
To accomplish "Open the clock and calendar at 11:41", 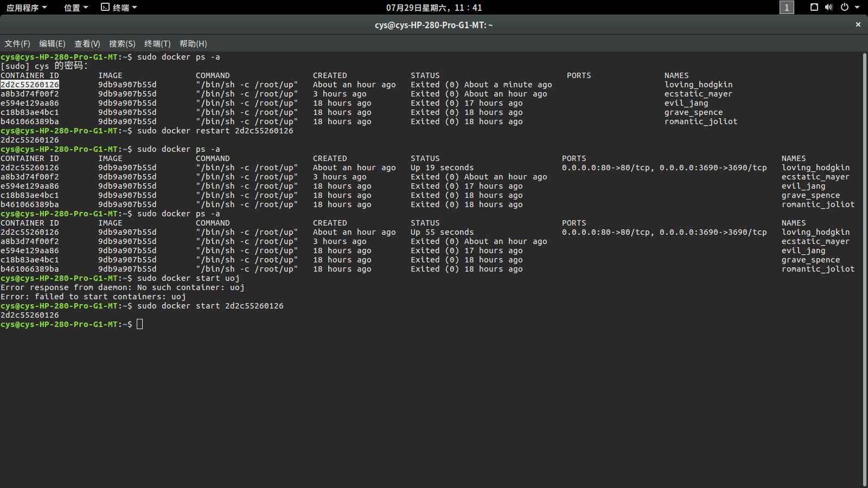I will 434,8.
